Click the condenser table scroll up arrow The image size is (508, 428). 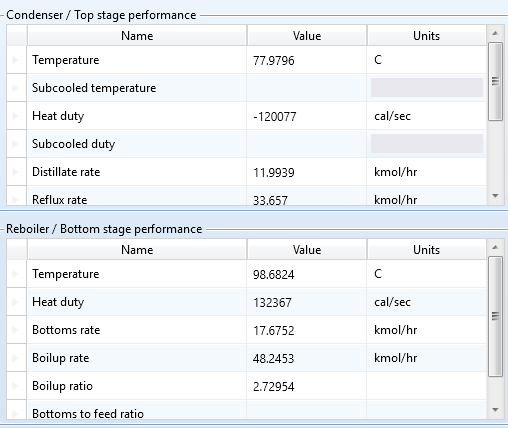click(x=495, y=33)
